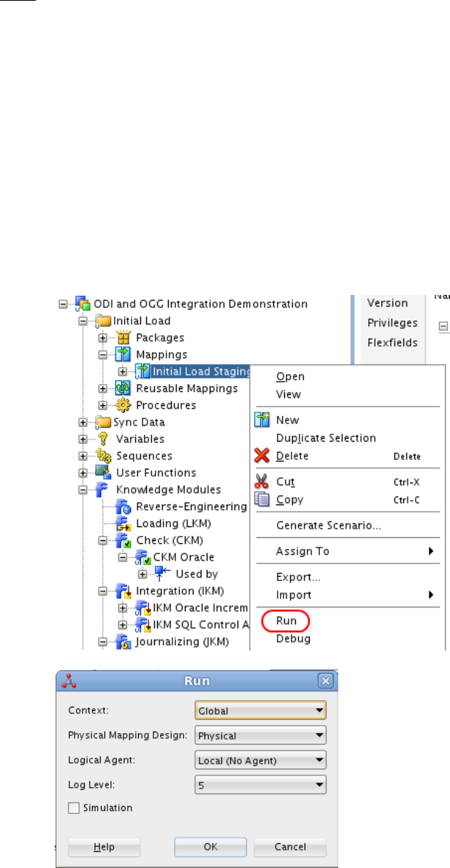
Task: Click the Mappings node icon
Action: coord(123,354)
